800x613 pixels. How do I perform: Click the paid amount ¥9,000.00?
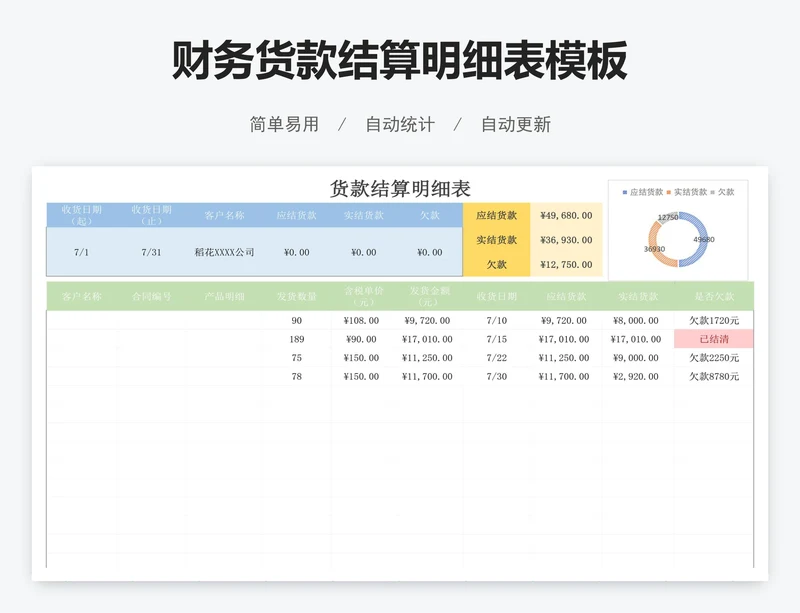[x=636, y=358]
